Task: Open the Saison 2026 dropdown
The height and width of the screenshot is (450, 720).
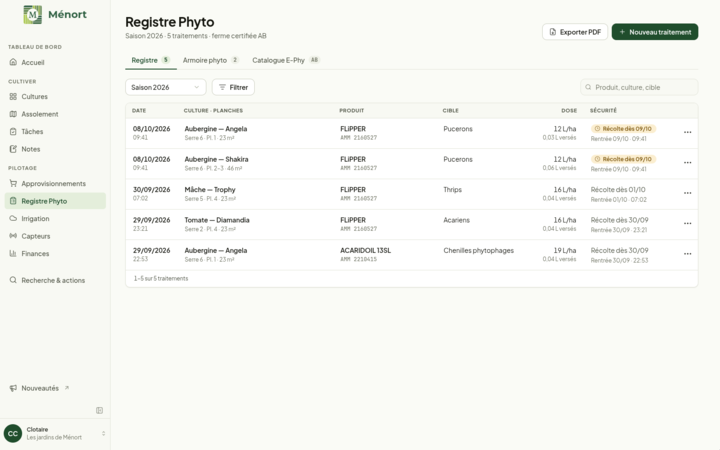Action: 166,87
